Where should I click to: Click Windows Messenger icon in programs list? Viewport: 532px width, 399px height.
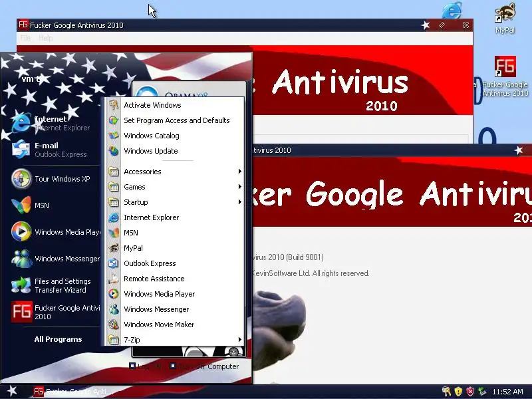tap(114, 309)
